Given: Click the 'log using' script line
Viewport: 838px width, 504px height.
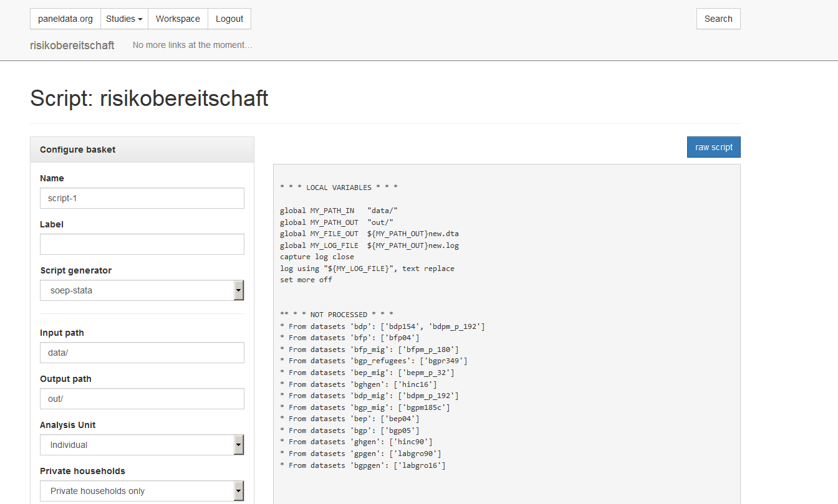Looking at the screenshot, I should click(367, 269).
